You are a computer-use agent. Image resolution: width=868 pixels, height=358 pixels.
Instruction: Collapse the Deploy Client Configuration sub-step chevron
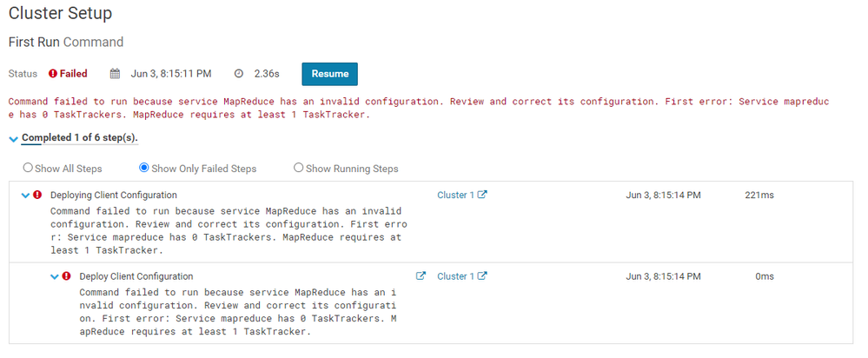click(x=54, y=276)
